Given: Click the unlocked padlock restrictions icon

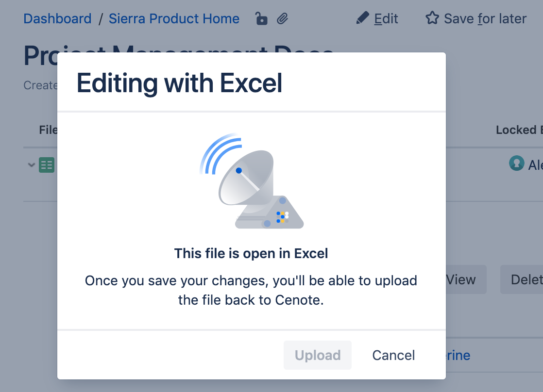Looking at the screenshot, I should coord(261,19).
